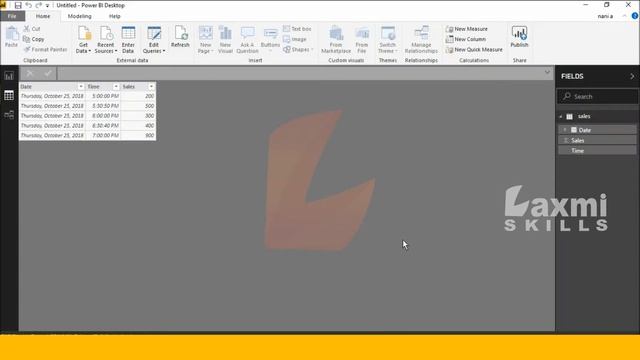Screen dimensions: 640x360
Task: Click the Paste icon in Clipboard
Action: [x=11, y=38]
